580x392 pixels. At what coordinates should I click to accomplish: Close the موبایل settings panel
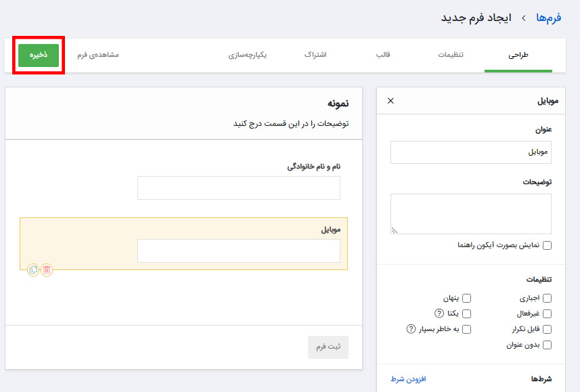[391, 101]
